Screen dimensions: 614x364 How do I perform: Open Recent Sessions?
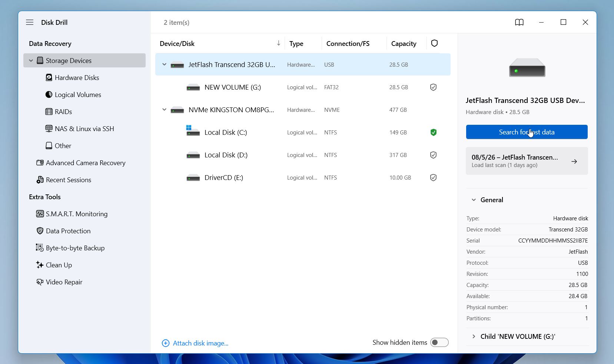point(69,180)
